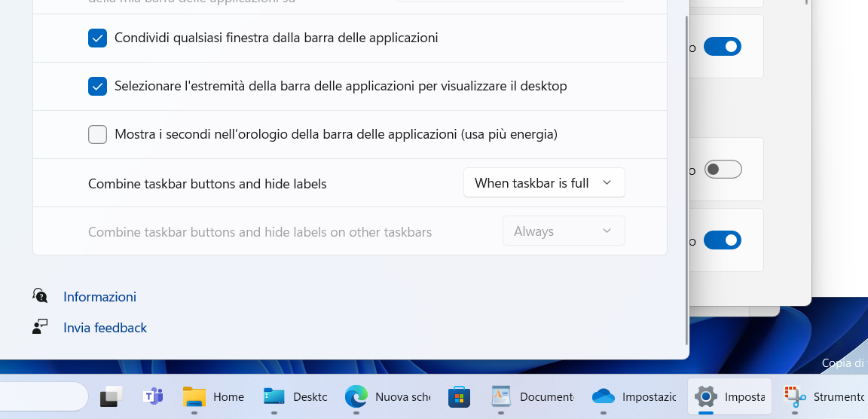The image size is (868, 419).
Task: Open Microsoft Store from the taskbar
Action: tap(459, 396)
